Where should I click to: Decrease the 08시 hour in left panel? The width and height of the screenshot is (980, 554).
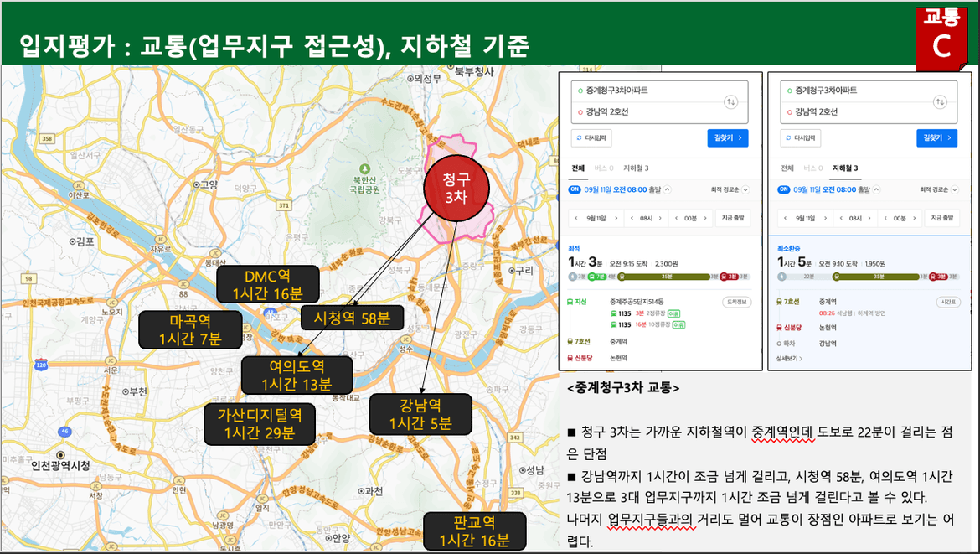(x=632, y=218)
